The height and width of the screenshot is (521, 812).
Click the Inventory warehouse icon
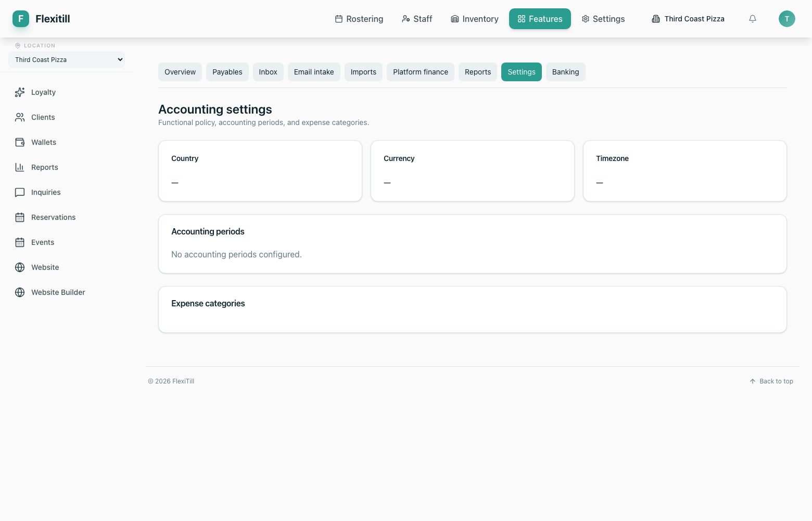pos(455,19)
